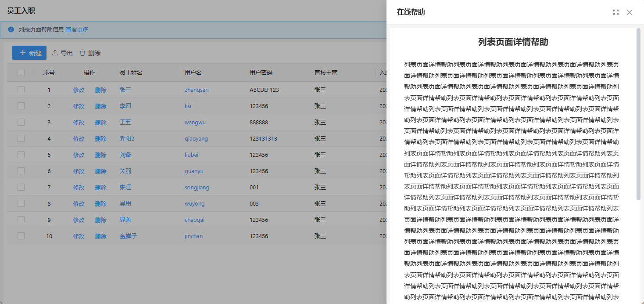Click the 用户密码 column header

pyautogui.click(x=261, y=73)
